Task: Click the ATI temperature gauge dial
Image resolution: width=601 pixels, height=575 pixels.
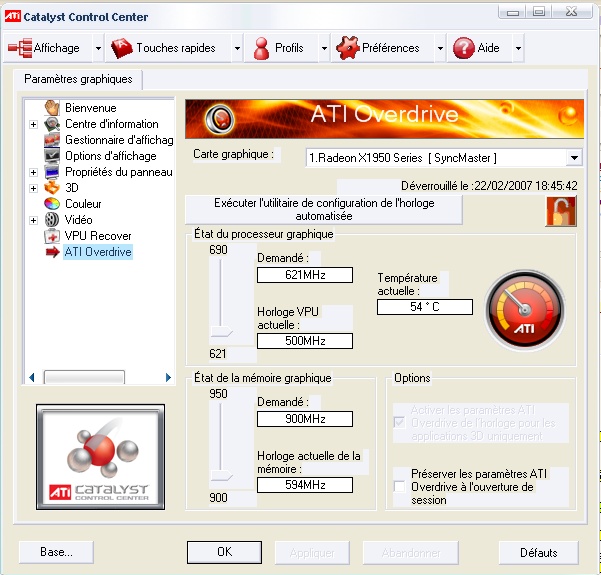Action: tap(524, 310)
